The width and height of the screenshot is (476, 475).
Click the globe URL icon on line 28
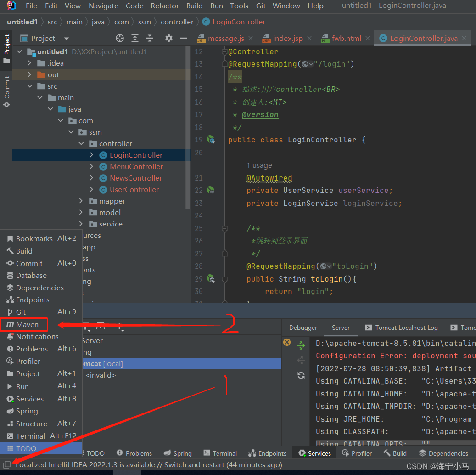pyautogui.click(x=326, y=266)
